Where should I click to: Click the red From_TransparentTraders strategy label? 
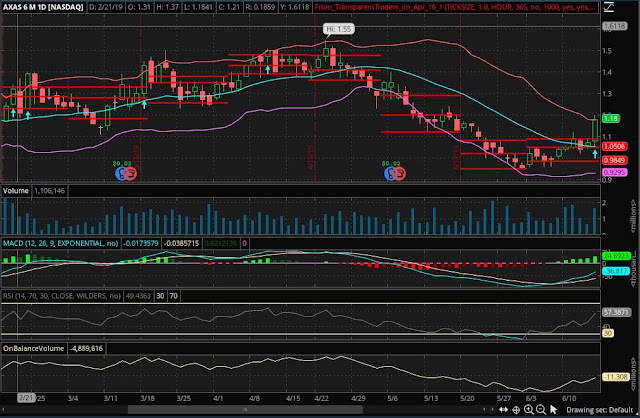coord(455,7)
